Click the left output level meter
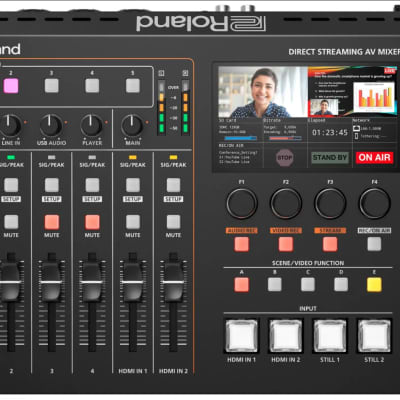 [161, 107]
